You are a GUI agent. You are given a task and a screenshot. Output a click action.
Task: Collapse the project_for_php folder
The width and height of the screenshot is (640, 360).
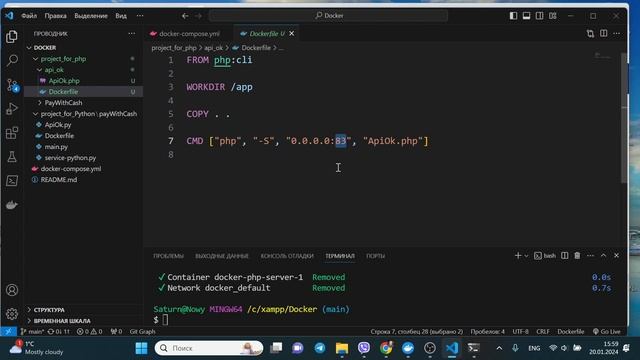pyautogui.click(x=36, y=59)
